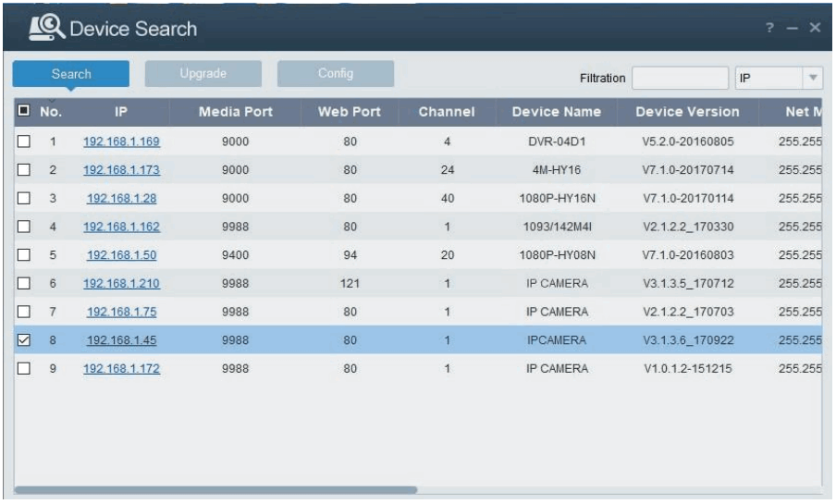The width and height of the screenshot is (836, 504).
Task: Click version V7.1.0-20170714 cell
Action: pos(688,169)
